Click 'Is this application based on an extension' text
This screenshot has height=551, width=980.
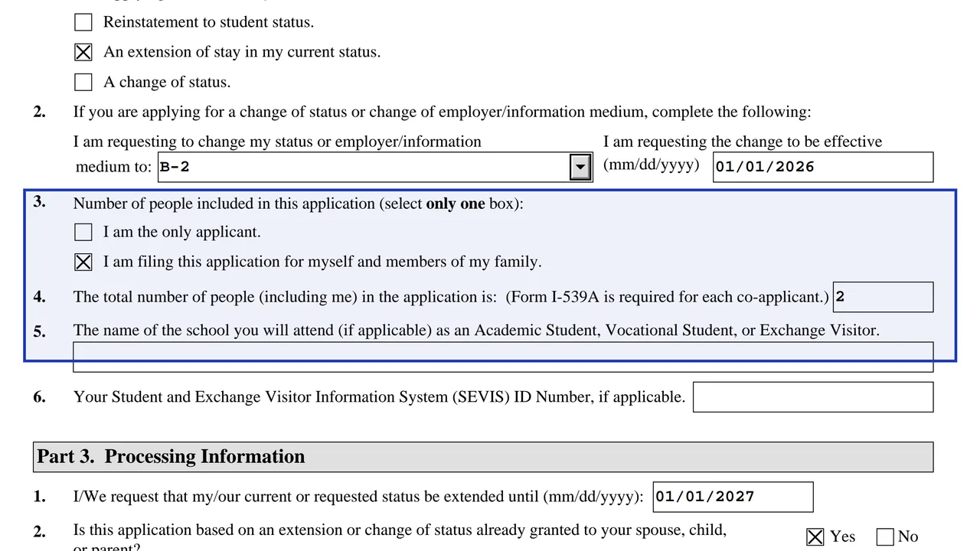point(400,536)
